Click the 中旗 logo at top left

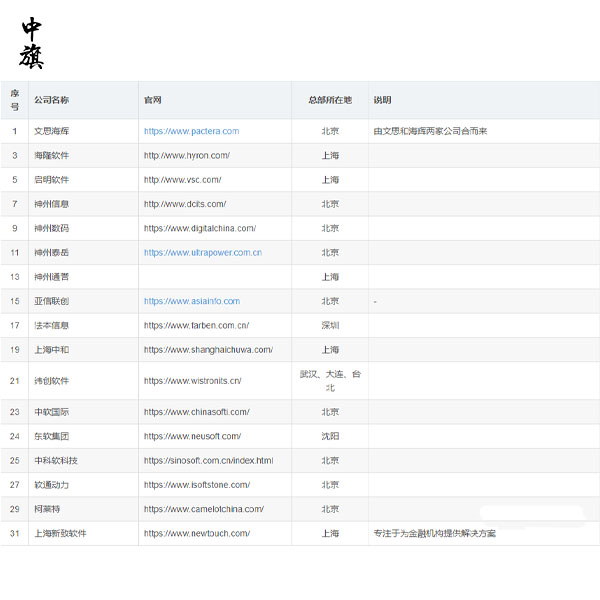(32, 43)
